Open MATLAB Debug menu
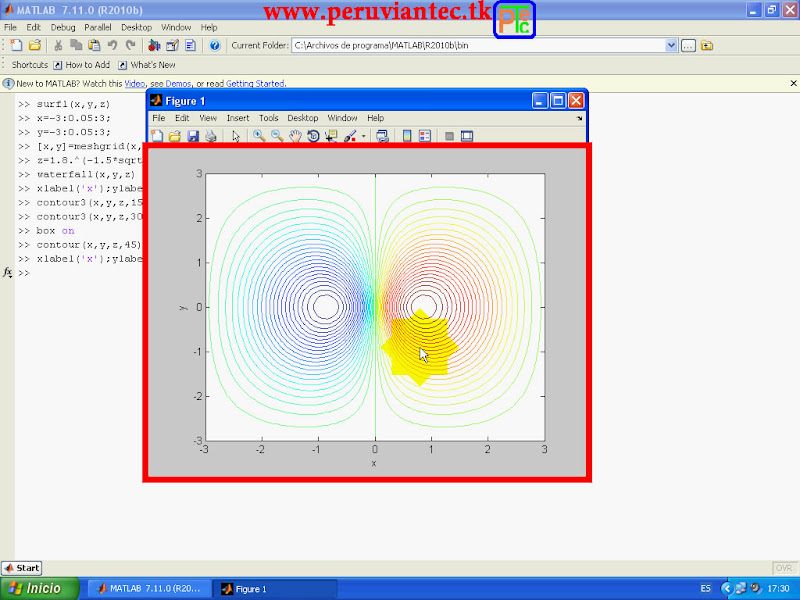 (x=63, y=28)
